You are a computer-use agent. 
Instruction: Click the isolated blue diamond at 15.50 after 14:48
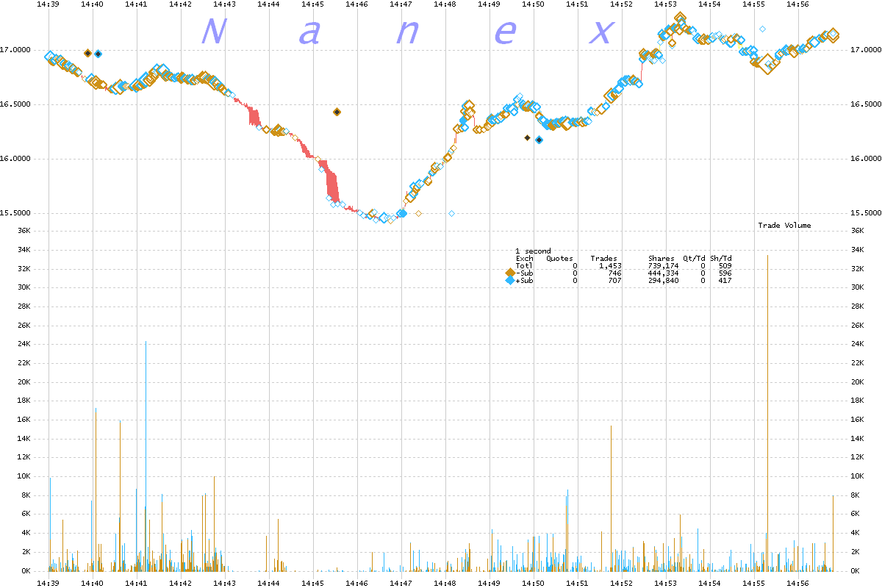coord(451,213)
